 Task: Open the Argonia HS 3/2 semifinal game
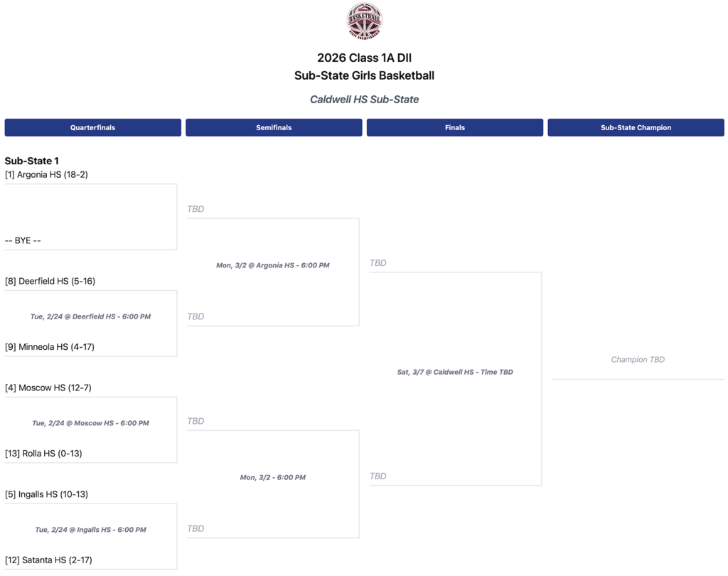coord(273,265)
